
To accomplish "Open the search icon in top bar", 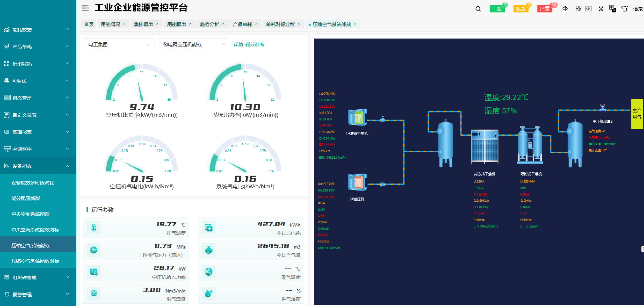I will coord(478,9).
